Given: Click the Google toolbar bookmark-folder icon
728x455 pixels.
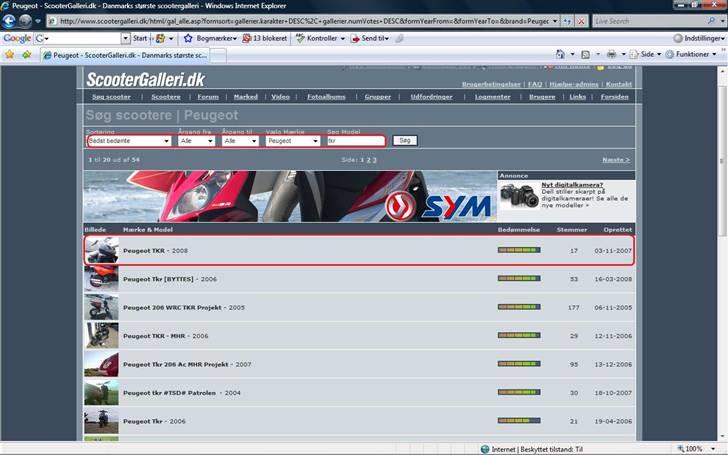Looking at the screenshot, I should coord(161,38).
